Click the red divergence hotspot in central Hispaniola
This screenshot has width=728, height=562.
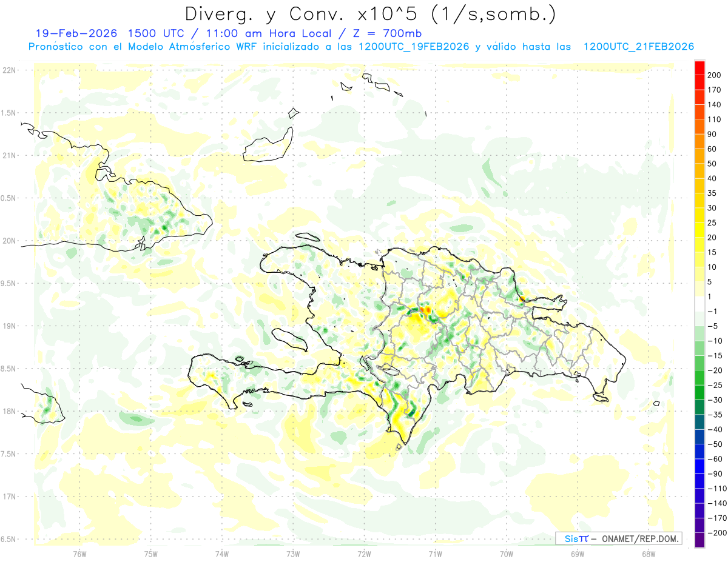tap(425, 310)
